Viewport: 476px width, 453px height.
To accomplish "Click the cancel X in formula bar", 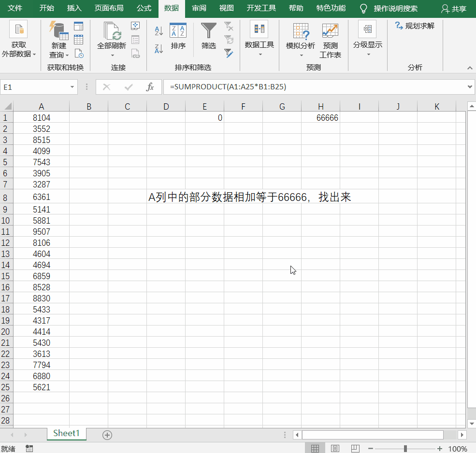I will 106,87.
